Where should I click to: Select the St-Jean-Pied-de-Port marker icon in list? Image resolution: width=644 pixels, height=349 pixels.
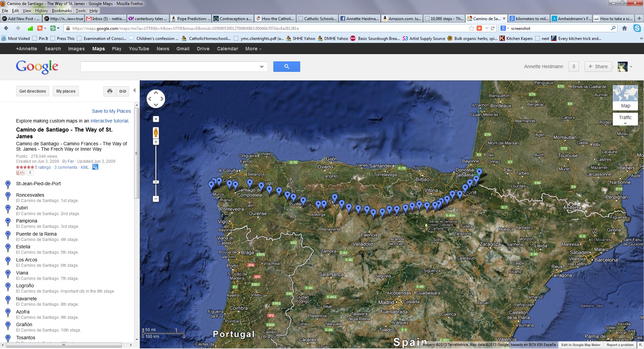8,185
